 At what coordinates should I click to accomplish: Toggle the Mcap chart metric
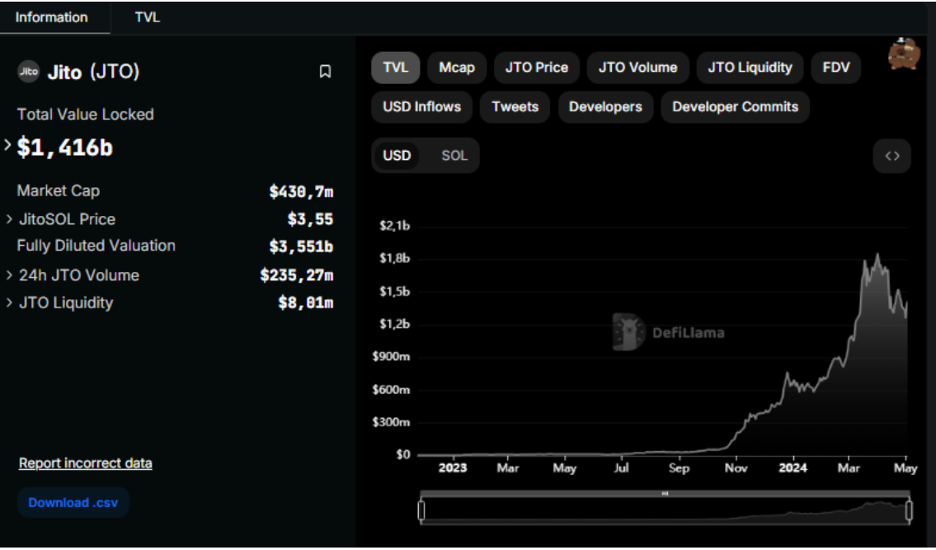tap(457, 67)
